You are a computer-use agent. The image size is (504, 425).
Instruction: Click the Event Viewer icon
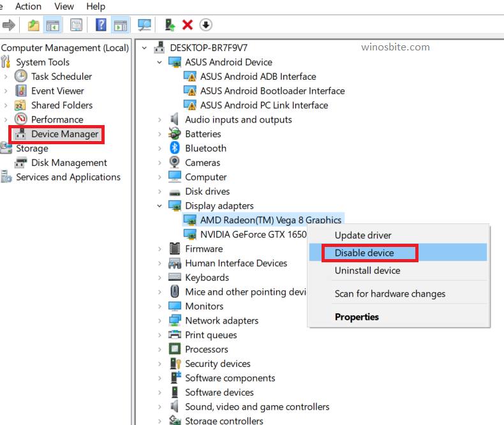click(x=21, y=91)
